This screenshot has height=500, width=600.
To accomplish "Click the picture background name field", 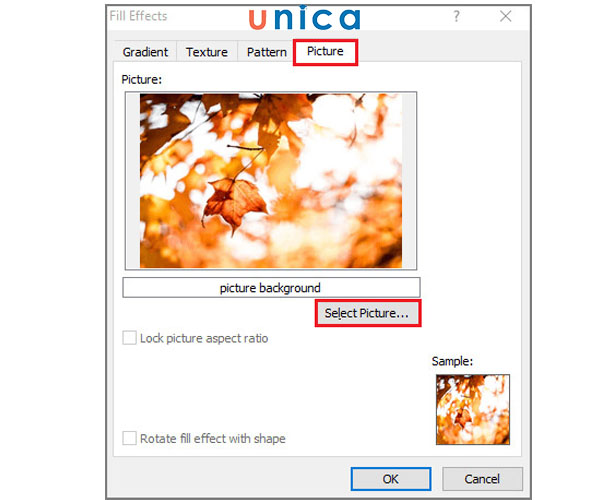I will click(x=271, y=287).
